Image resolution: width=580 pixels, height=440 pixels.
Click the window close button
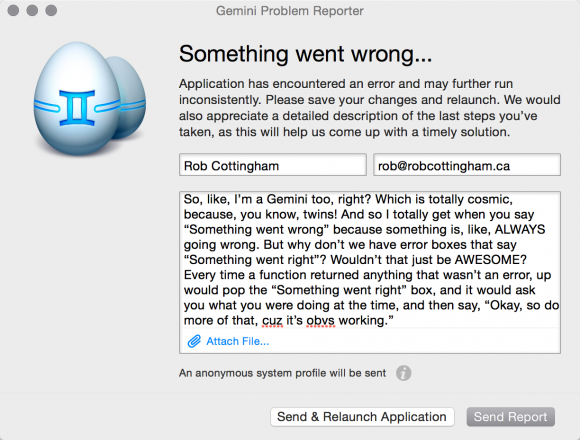coord(13,10)
